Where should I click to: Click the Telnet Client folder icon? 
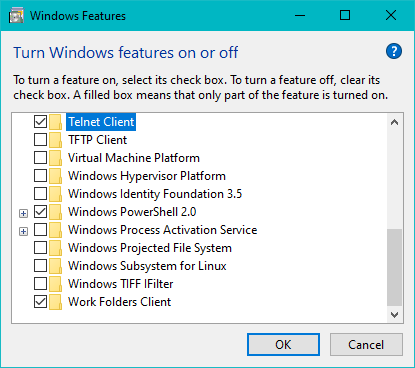pos(55,122)
